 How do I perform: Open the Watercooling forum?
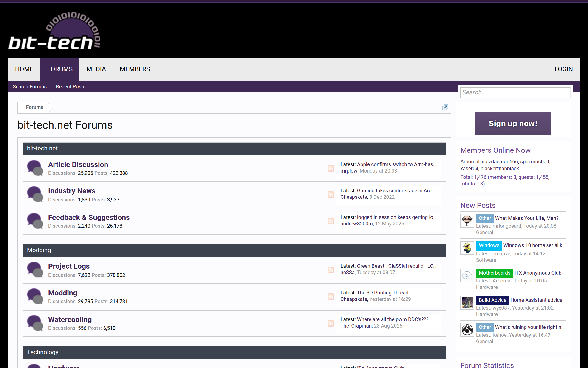pos(70,319)
